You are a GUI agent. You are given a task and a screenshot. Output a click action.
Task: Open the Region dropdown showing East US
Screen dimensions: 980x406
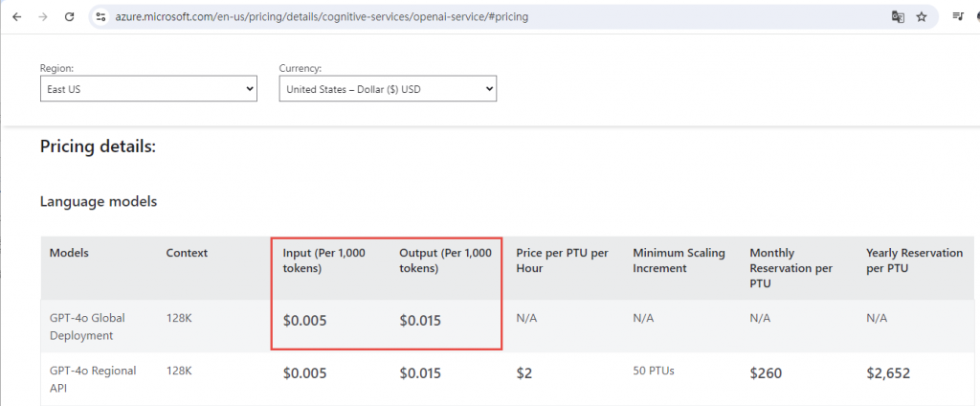pos(148,89)
